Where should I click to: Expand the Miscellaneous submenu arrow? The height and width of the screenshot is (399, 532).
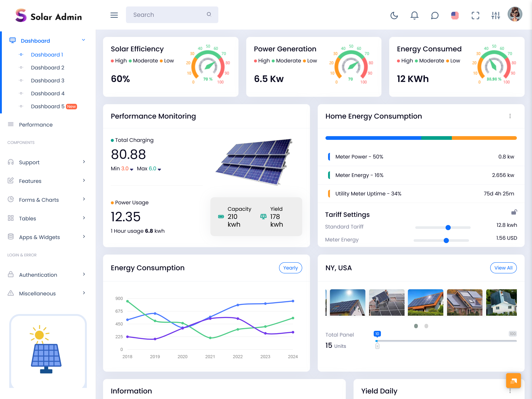point(84,293)
